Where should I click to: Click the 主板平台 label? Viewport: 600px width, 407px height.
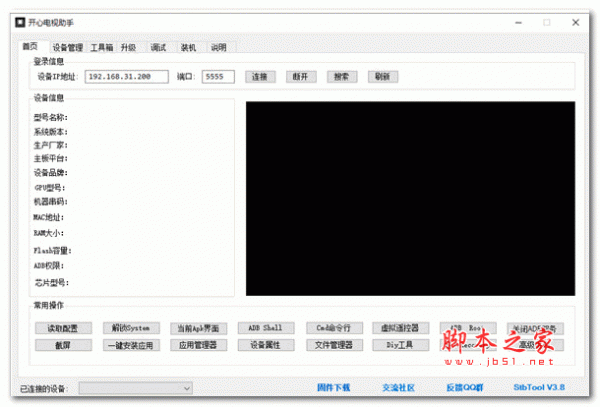pyautogui.click(x=51, y=158)
